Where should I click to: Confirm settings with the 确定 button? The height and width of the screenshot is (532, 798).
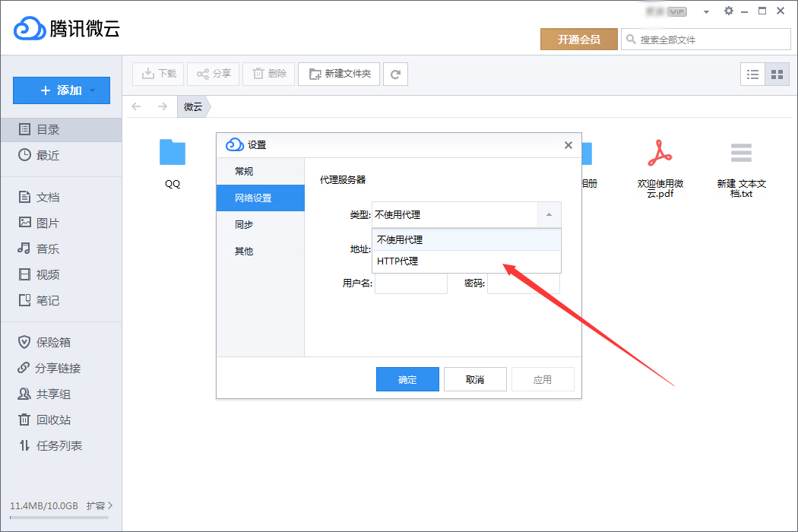[407, 378]
